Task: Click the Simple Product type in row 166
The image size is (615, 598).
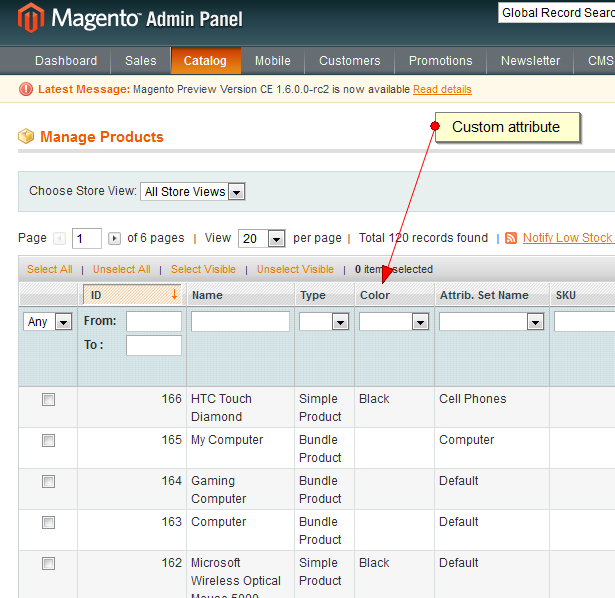Action: 320,407
